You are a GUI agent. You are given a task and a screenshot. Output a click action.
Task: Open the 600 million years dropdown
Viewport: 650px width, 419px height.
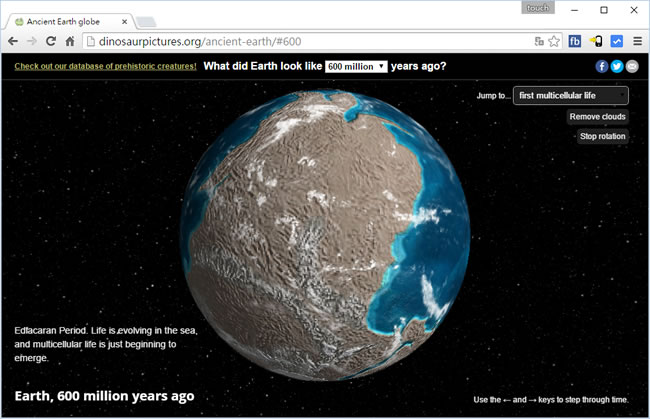click(x=356, y=66)
